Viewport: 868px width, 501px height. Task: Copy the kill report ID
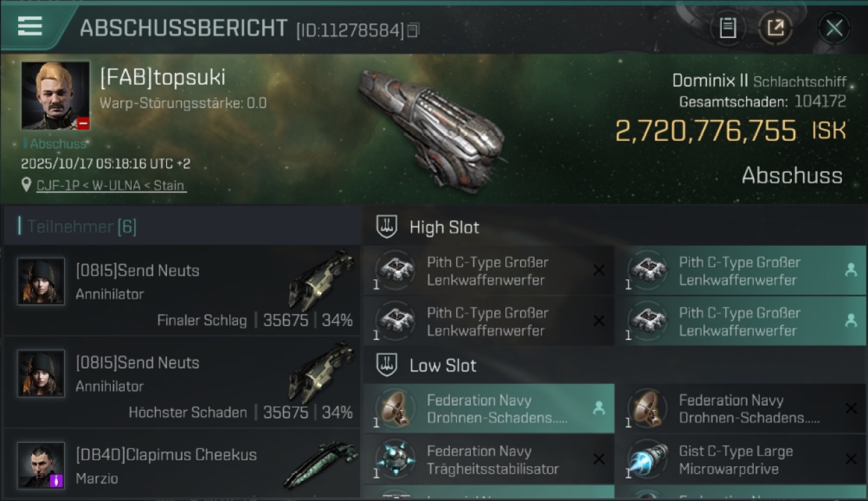pos(413,30)
